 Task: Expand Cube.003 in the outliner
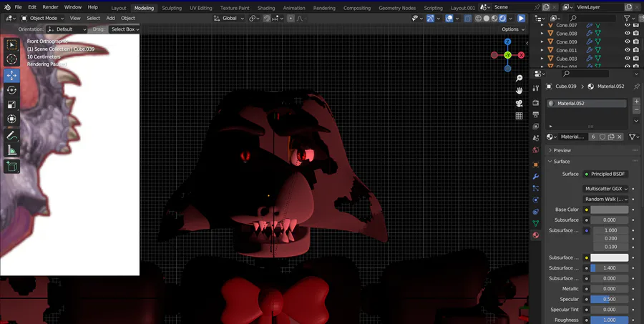pyautogui.click(x=542, y=59)
